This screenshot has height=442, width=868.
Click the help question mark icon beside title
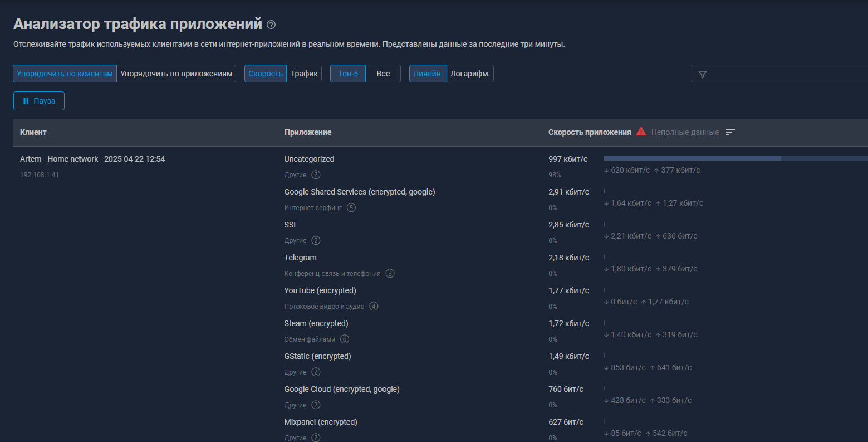271,25
